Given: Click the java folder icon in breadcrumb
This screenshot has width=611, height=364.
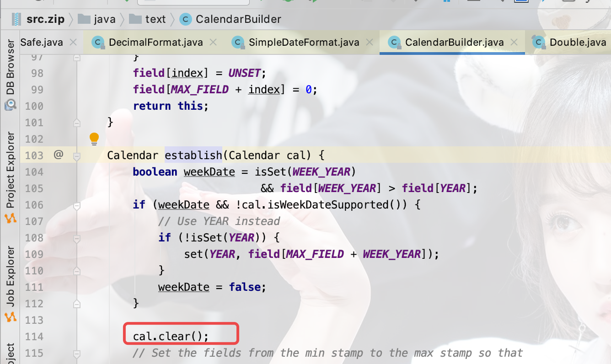Looking at the screenshot, I should pos(84,19).
